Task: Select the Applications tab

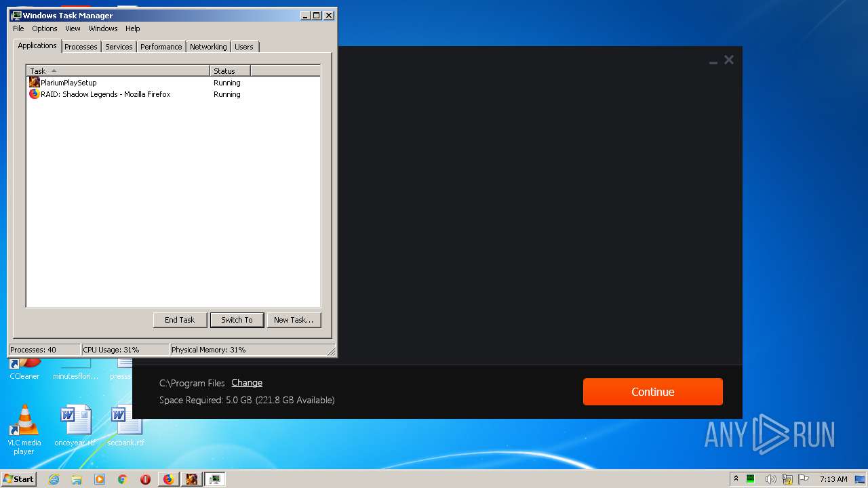Action: click(x=37, y=45)
